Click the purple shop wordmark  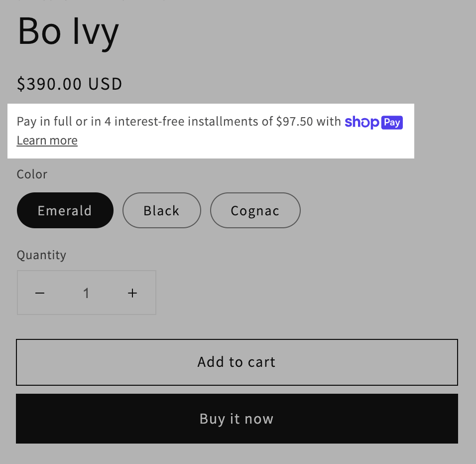(361, 122)
